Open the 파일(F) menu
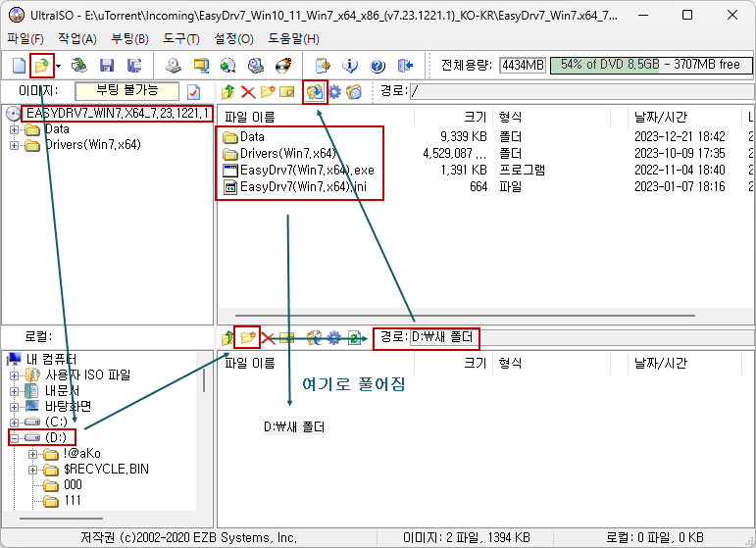756x548 pixels. pyautogui.click(x=25, y=38)
